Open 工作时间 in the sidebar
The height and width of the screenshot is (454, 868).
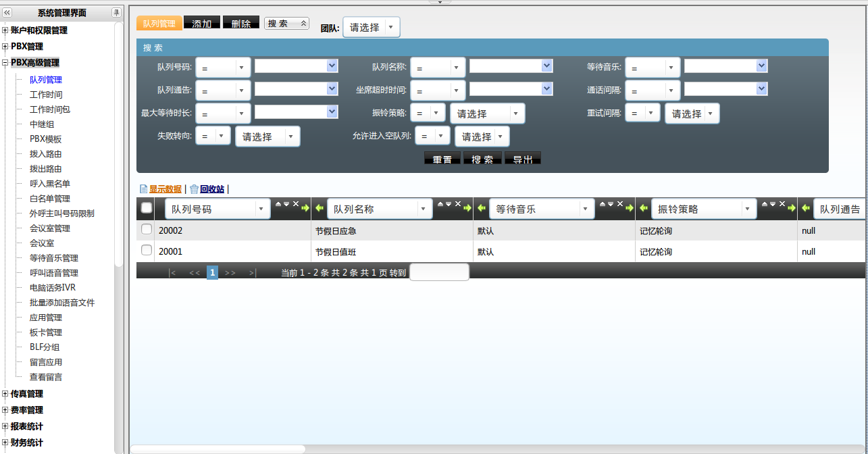[46, 95]
